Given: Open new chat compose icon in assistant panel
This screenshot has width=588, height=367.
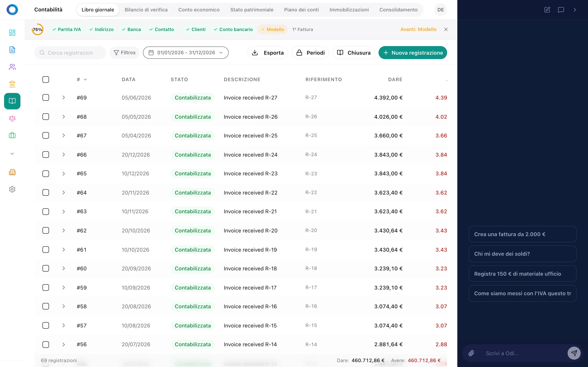Looking at the screenshot, I should (547, 10).
